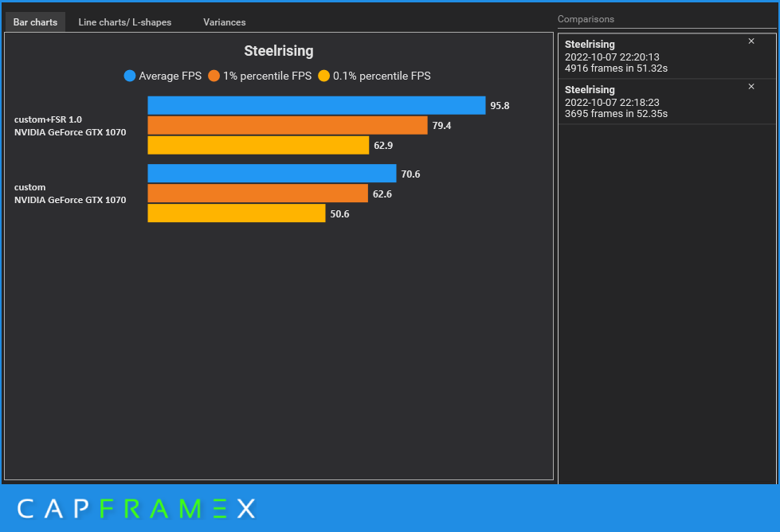
Task: Click the 50.6 yellow percentile bar
Action: (x=237, y=213)
